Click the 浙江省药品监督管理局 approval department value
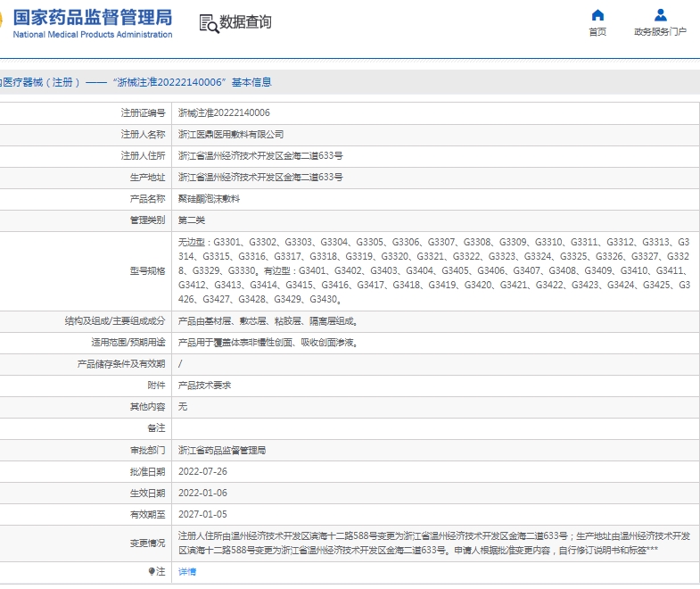Viewport: 700px width, 589px height. point(222,450)
